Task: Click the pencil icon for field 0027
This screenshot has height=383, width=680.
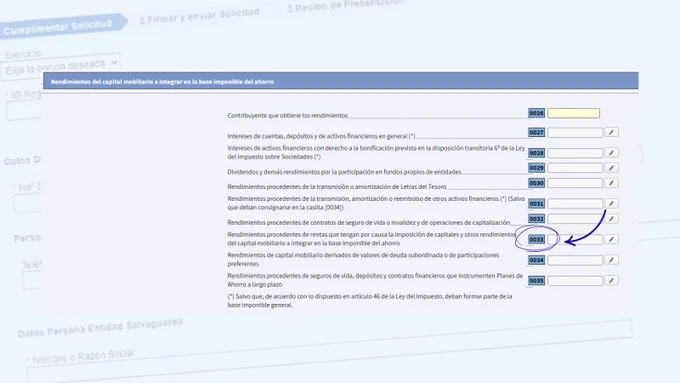Action: (611, 132)
